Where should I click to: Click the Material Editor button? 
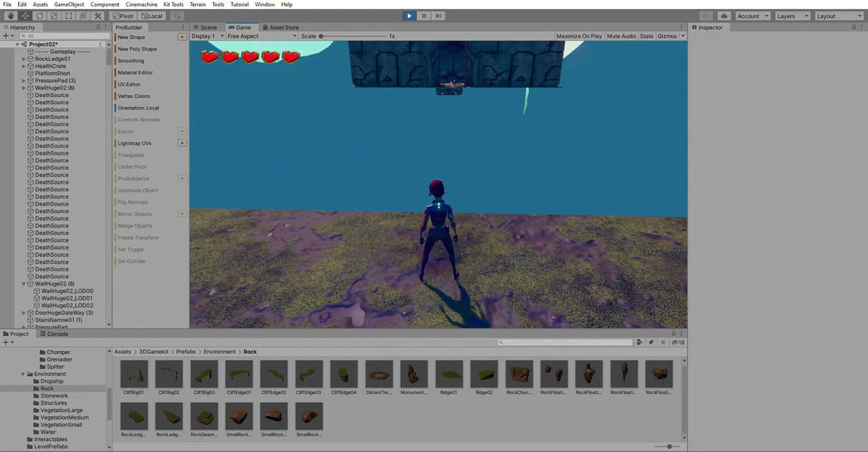[135, 72]
